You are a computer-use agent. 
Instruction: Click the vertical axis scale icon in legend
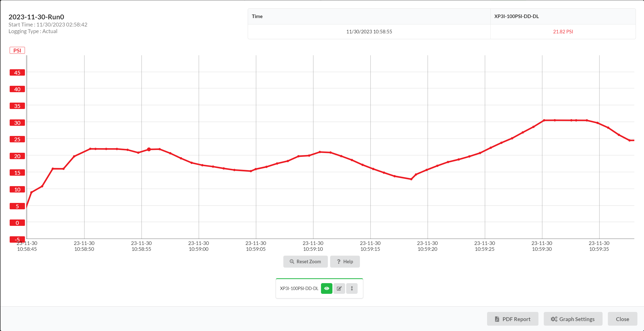tap(352, 288)
